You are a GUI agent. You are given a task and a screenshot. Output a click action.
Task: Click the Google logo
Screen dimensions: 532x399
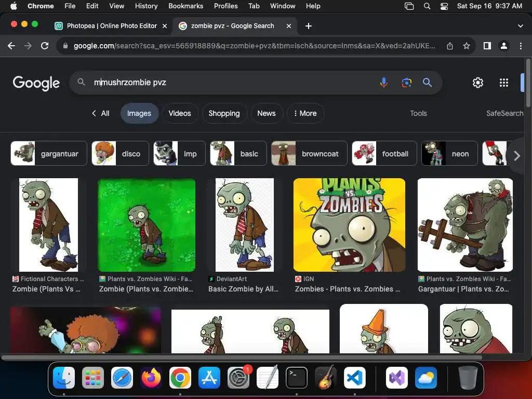click(36, 83)
